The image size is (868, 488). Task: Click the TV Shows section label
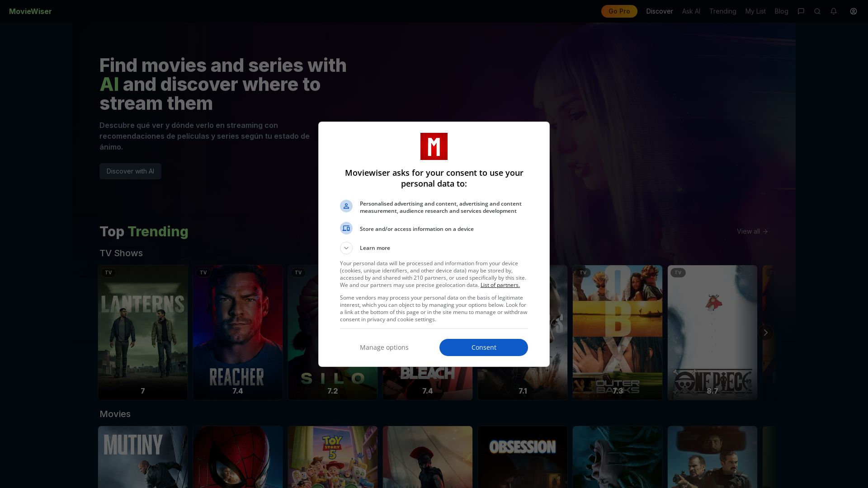(x=121, y=253)
